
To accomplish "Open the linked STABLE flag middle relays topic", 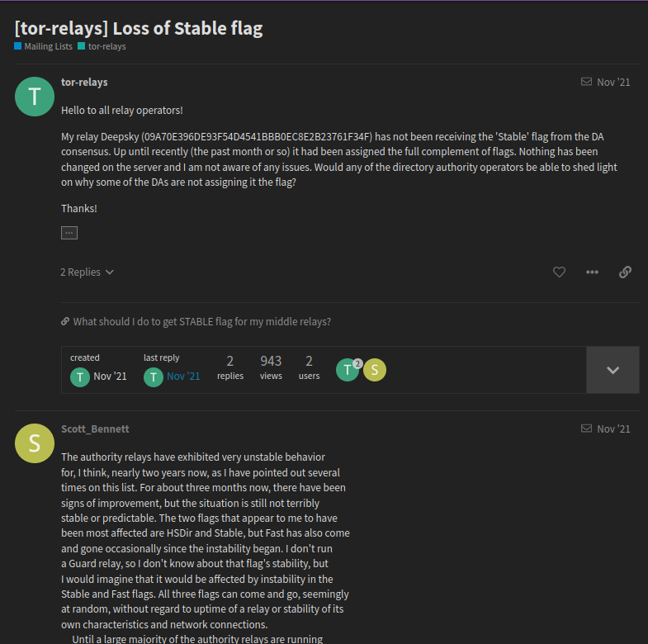I will (x=201, y=322).
